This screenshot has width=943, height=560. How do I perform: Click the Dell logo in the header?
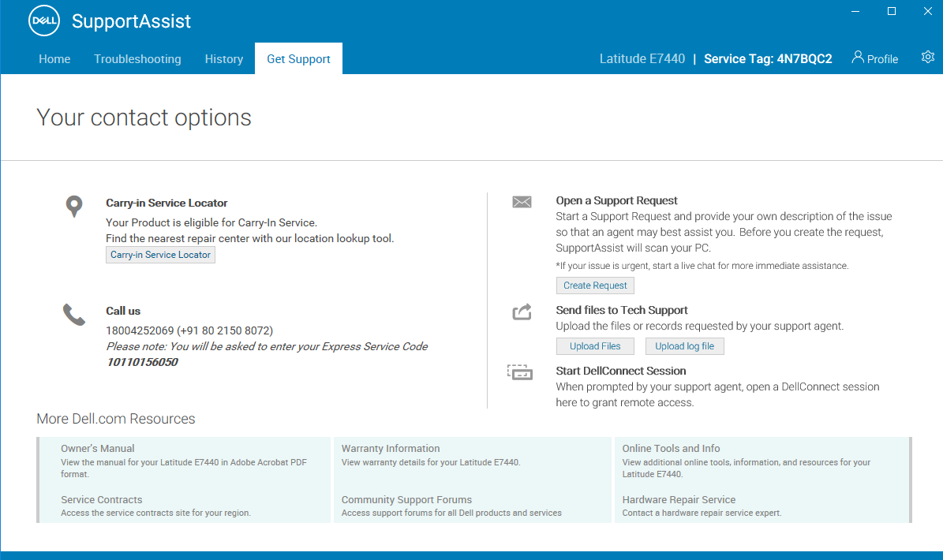(43, 21)
